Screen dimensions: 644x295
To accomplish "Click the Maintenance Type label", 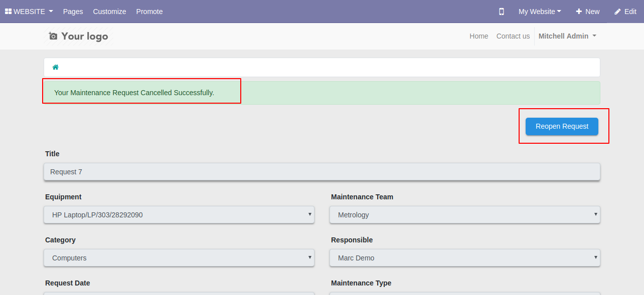I will tap(361, 283).
